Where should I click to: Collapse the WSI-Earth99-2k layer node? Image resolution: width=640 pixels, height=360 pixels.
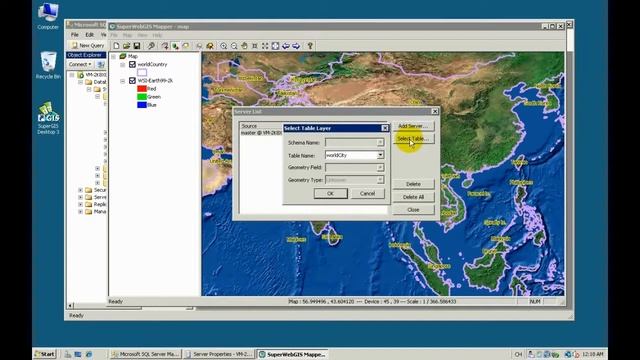click(122, 81)
